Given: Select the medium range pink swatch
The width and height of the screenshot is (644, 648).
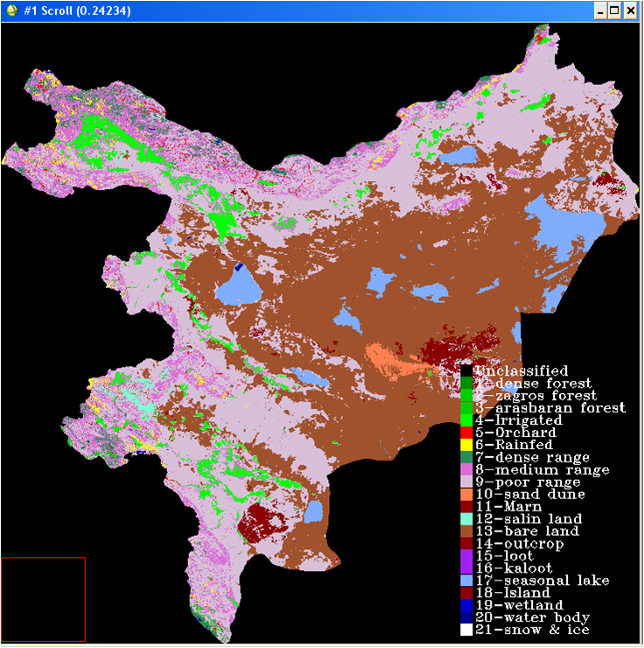Looking at the screenshot, I should [x=466, y=469].
